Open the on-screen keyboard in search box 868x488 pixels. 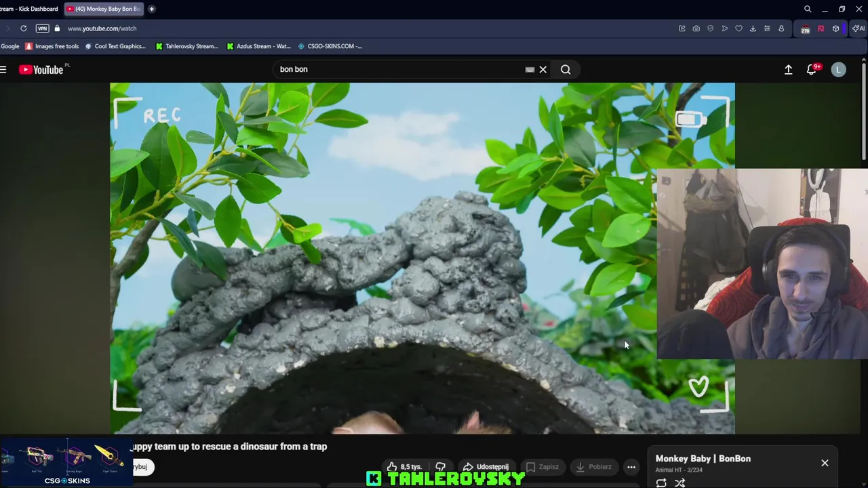530,69
